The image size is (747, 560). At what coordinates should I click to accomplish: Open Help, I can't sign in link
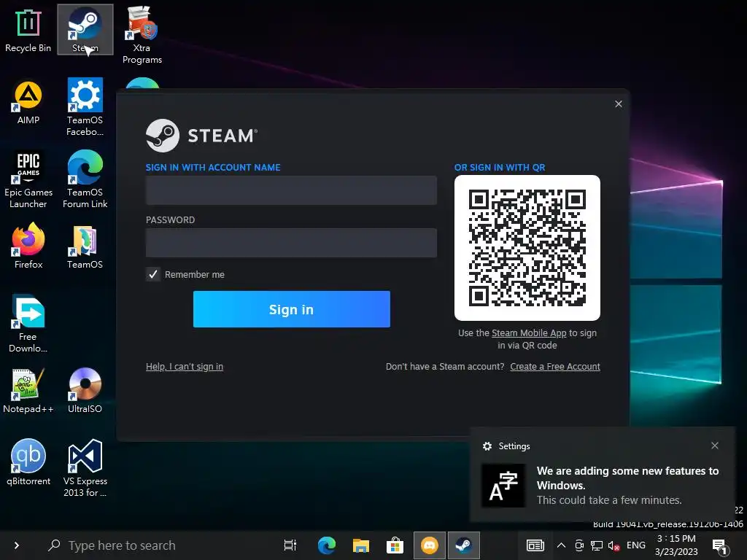coord(185,367)
